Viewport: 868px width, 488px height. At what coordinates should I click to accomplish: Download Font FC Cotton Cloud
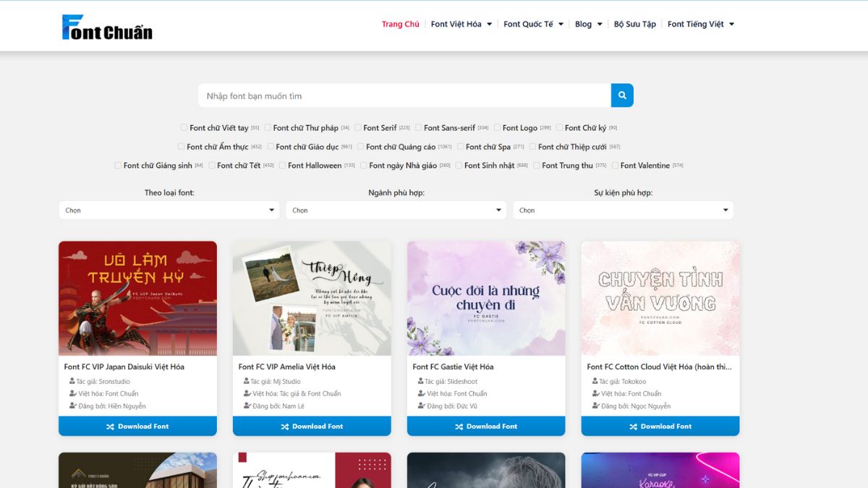(x=660, y=427)
